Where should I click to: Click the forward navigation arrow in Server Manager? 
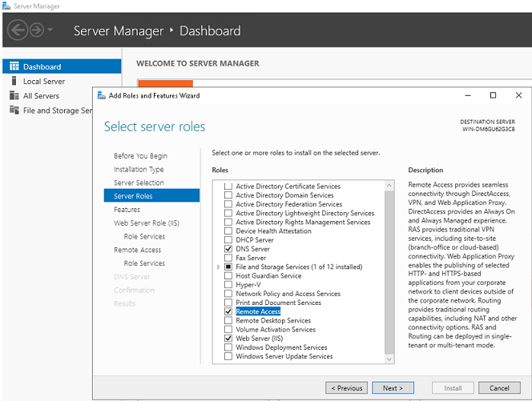[37, 30]
